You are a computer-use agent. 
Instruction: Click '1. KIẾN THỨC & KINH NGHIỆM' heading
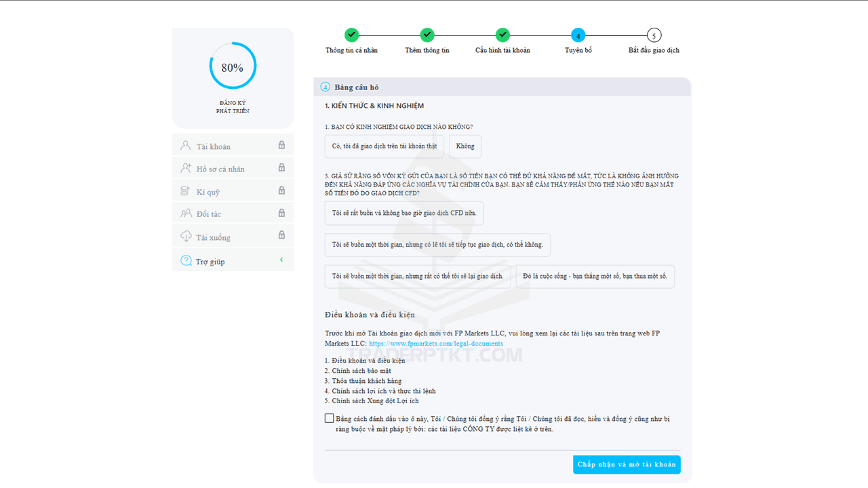coord(374,106)
